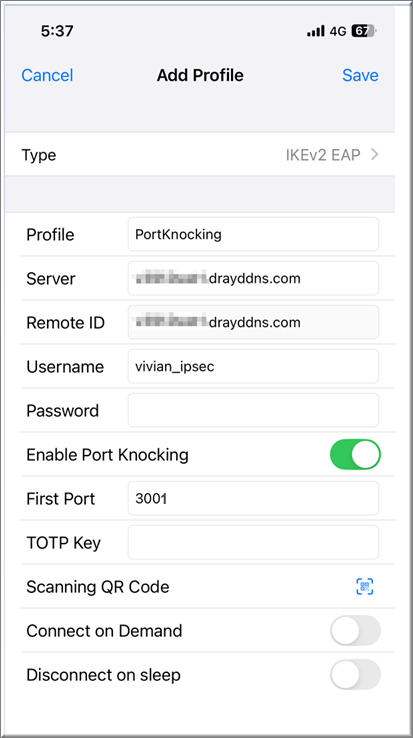
Task: Enable Disconnect on sleep switch
Action: (355, 675)
